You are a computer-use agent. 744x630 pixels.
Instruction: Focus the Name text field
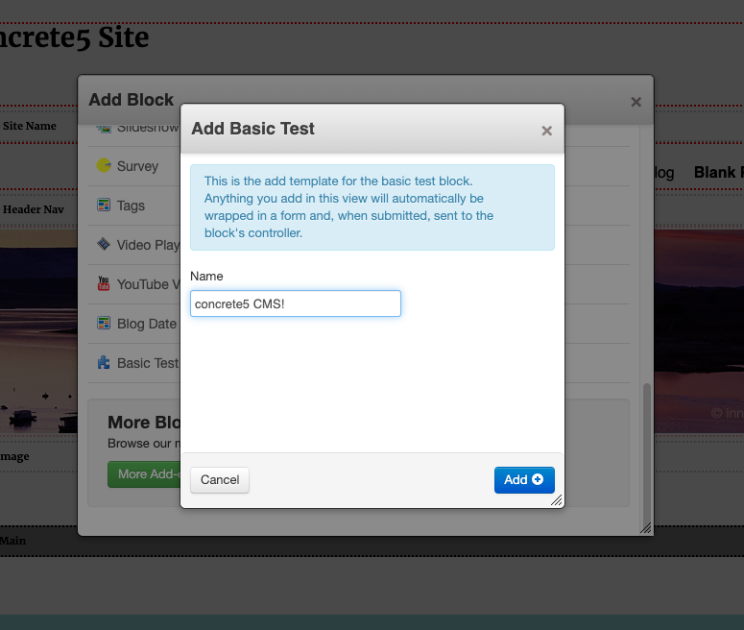(x=295, y=304)
